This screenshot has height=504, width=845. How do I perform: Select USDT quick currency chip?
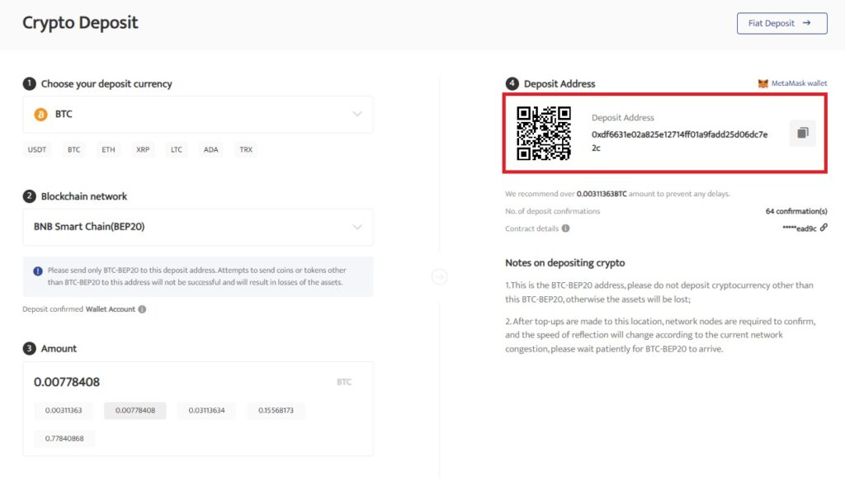tap(37, 149)
